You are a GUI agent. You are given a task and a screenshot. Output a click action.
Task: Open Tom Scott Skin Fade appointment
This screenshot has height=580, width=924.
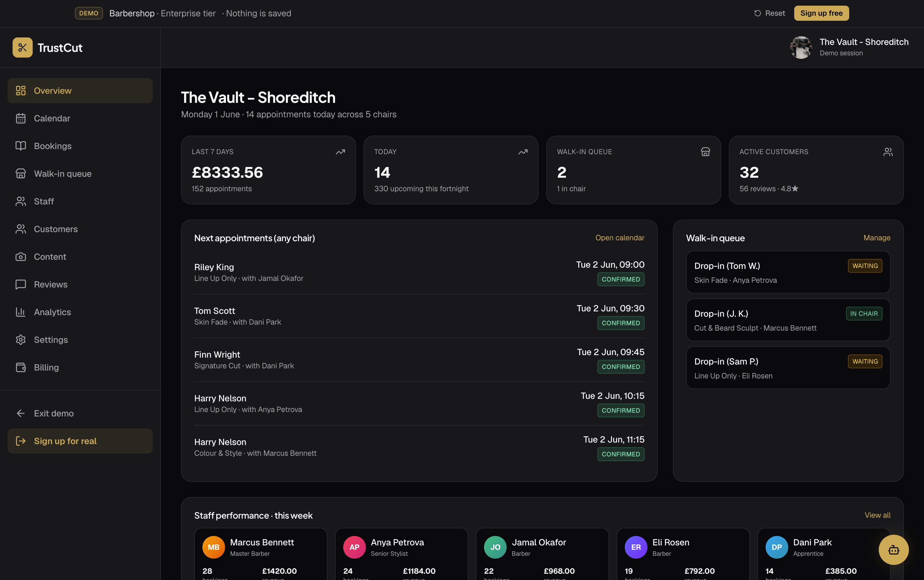coord(419,316)
